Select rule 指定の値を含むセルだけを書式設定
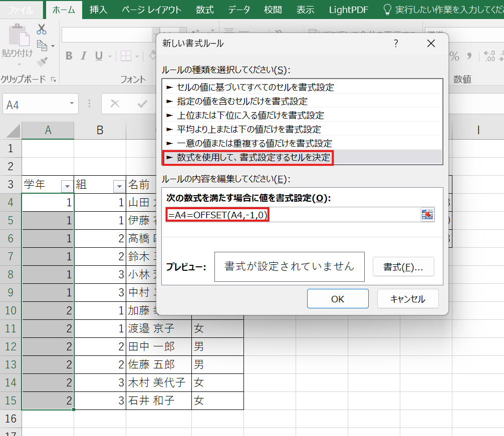The height and width of the screenshot is (436, 504). (302, 101)
